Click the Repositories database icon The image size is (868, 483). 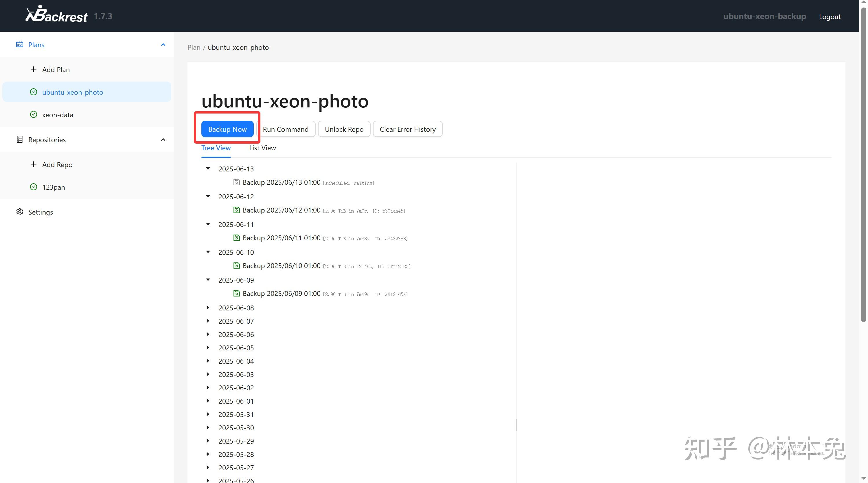click(20, 139)
